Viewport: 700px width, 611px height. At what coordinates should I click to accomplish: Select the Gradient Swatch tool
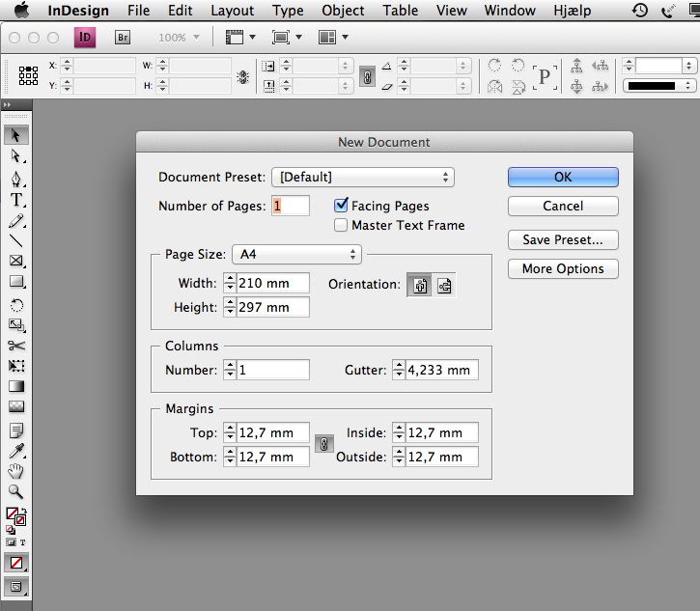pos(16,386)
